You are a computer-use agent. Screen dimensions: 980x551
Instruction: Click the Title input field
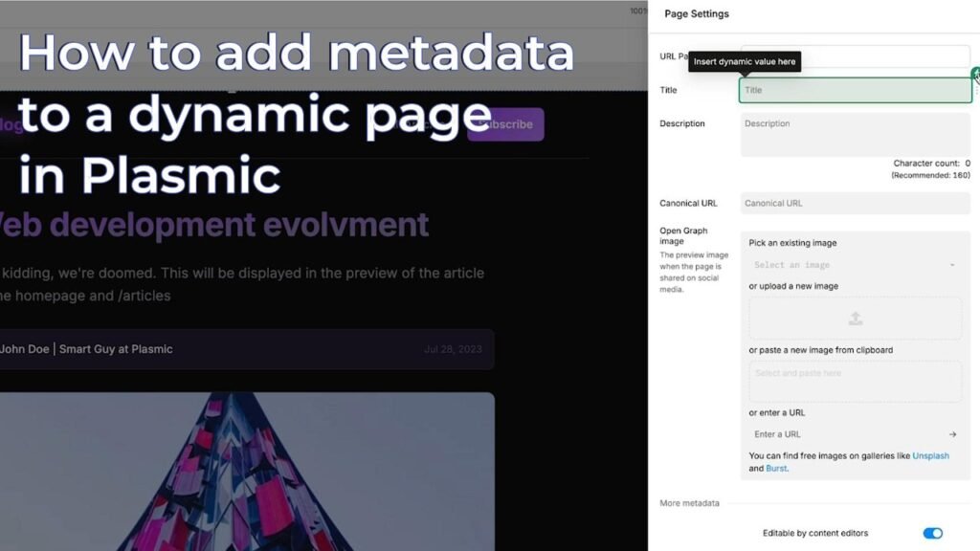click(x=855, y=90)
